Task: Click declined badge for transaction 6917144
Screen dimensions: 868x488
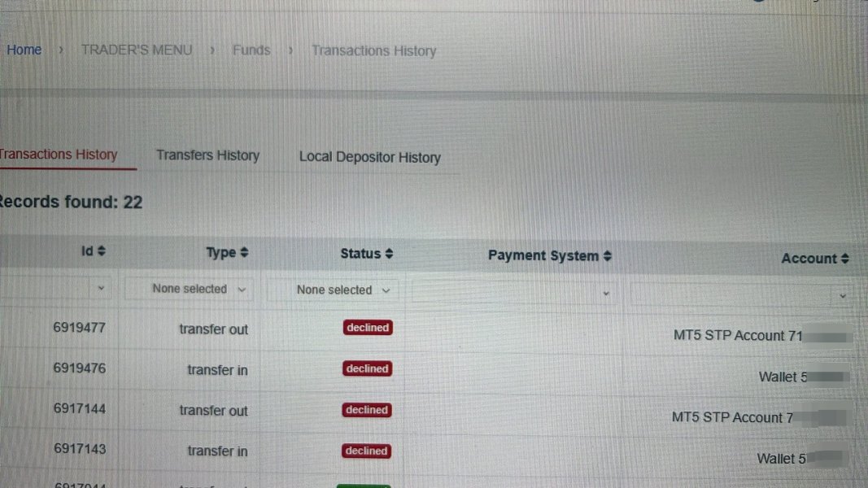Action: [x=366, y=410]
